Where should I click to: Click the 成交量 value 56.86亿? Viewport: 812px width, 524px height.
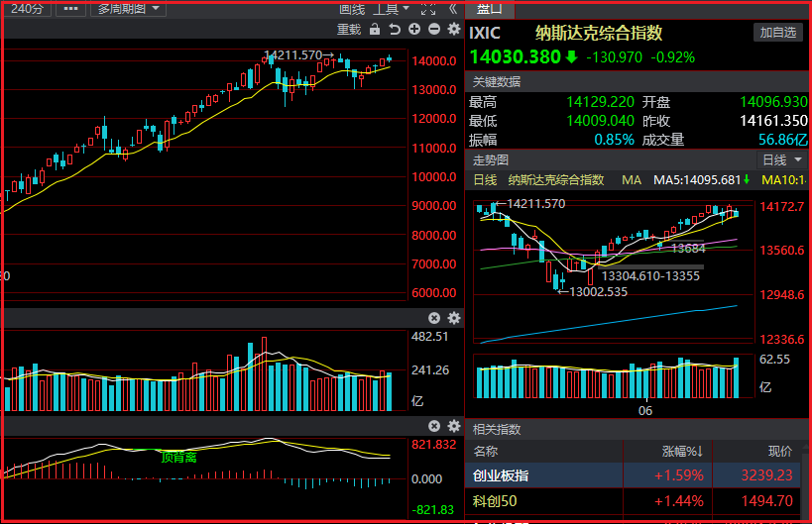pos(783,140)
